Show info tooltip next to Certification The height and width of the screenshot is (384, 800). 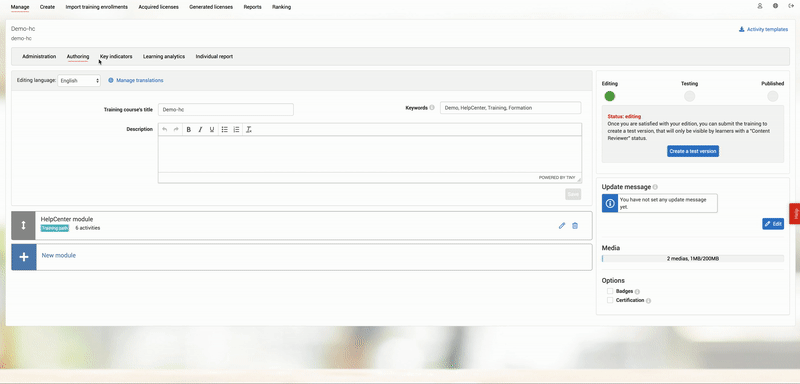click(648, 301)
